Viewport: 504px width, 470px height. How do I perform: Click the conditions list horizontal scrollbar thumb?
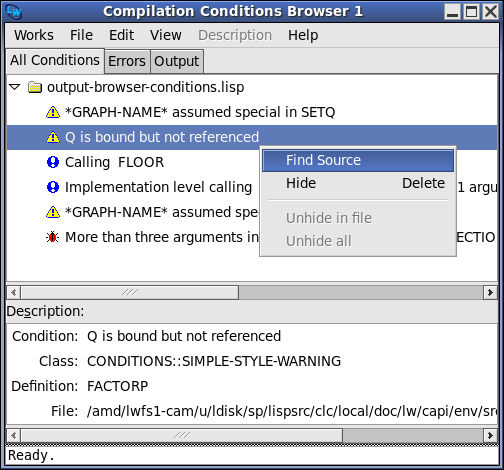130,292
